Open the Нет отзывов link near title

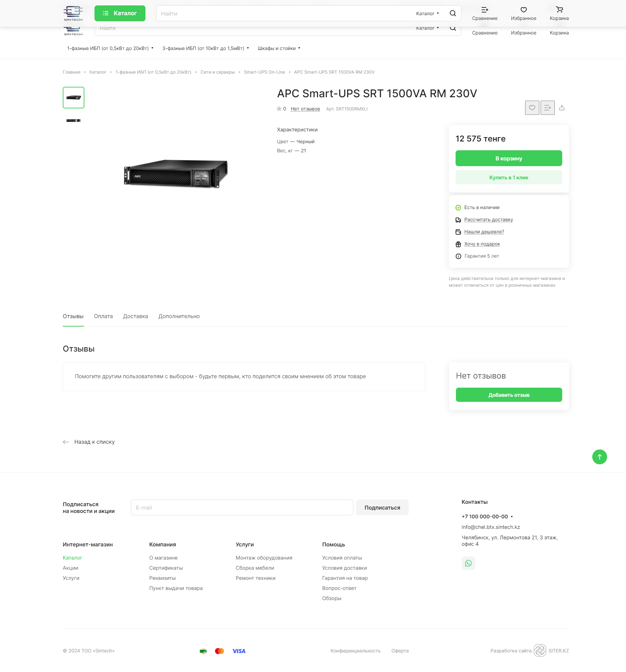click(305, 109)
